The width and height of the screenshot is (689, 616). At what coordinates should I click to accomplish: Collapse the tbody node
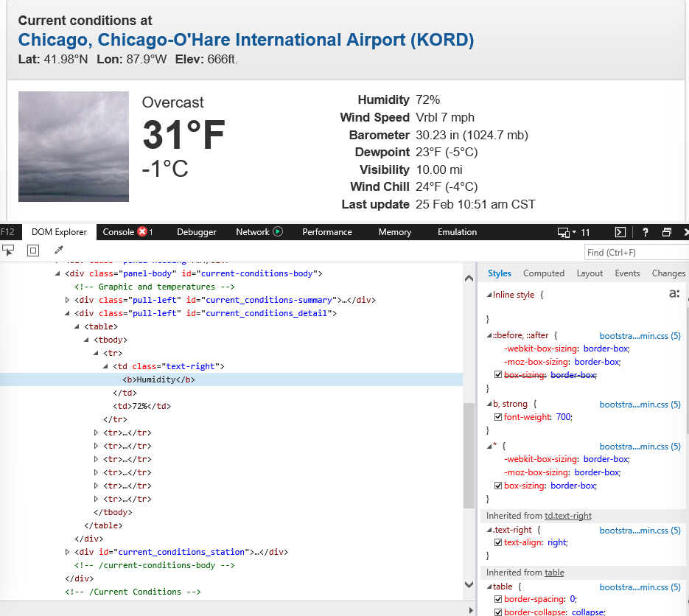tap(86, 340)
